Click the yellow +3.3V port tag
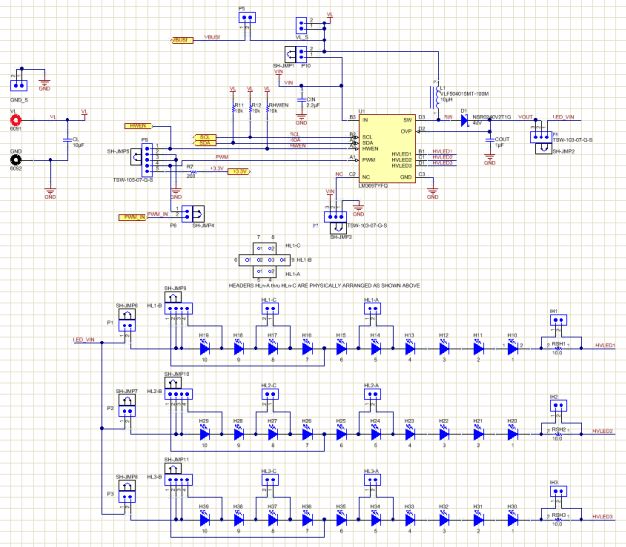This screenshot has width=626, height=547. pos(239,172)
